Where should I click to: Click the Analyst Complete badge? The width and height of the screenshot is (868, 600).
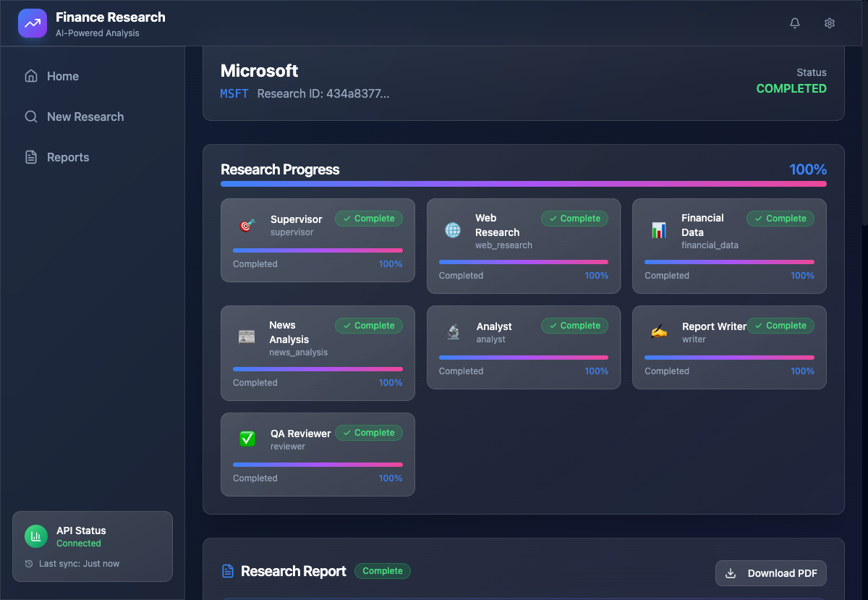575,326
